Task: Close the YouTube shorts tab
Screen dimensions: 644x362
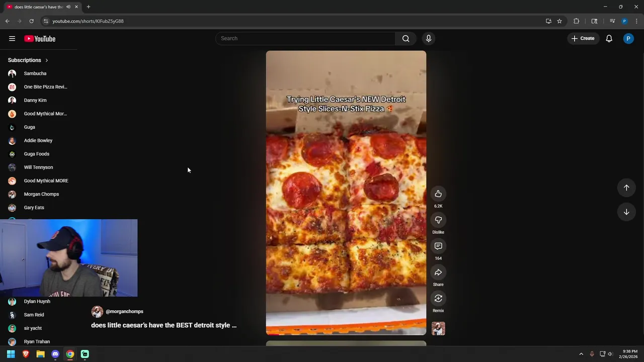Action: [x=76, y=7]
